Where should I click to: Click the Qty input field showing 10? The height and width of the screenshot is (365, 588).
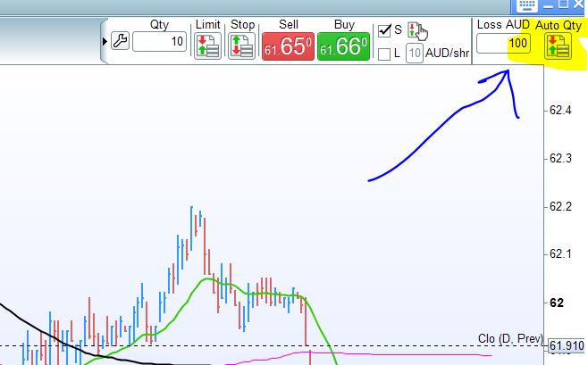(159, 42)
